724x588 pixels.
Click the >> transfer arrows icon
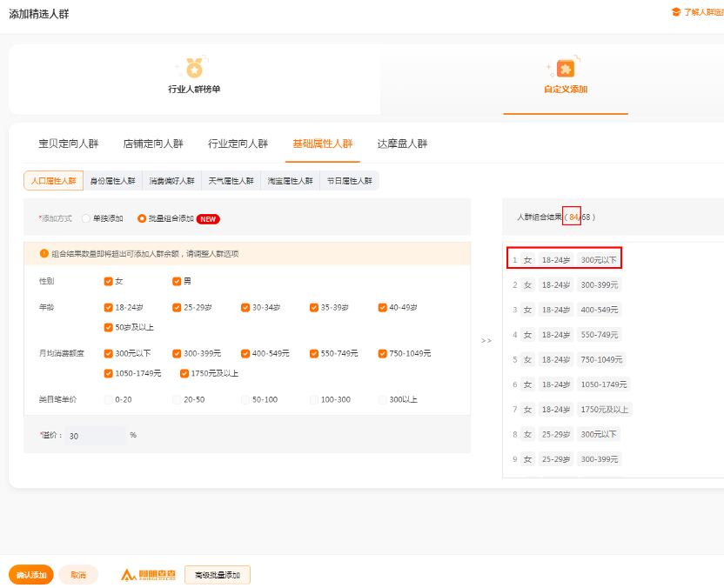tap(486, 340)
